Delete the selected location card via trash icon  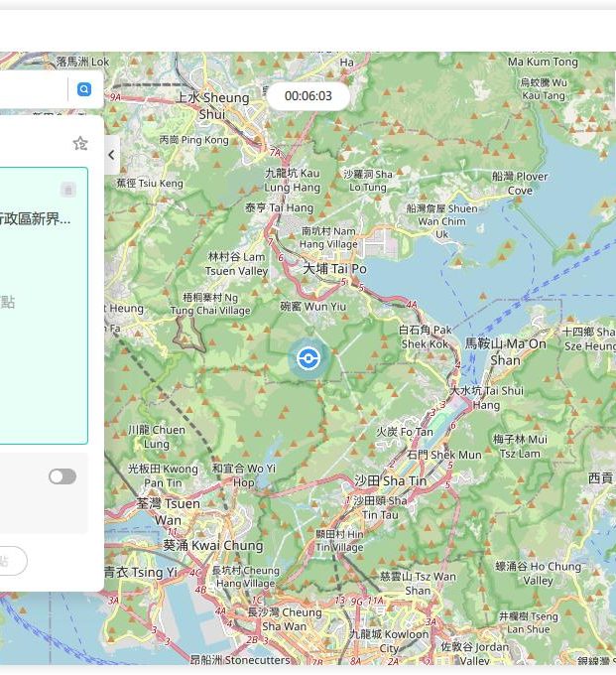tap(67, 190)
